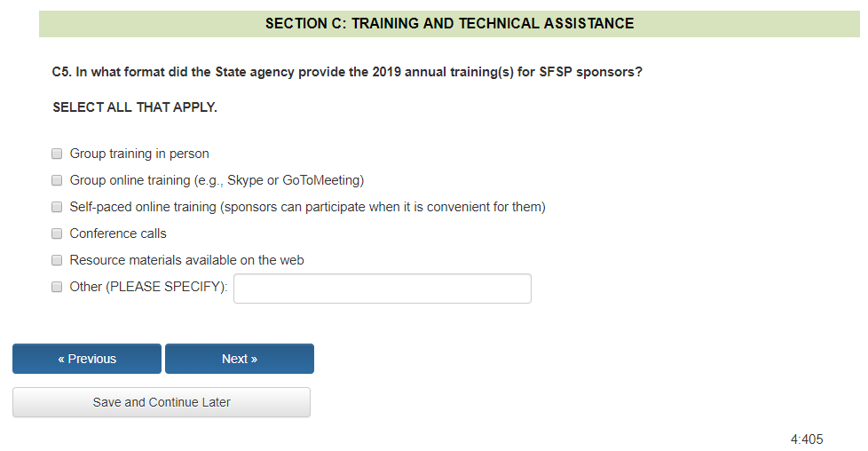Enable the 'Self-paced online training' checkbox
Screen dimensions: 868x451
(x=57, y=207)
